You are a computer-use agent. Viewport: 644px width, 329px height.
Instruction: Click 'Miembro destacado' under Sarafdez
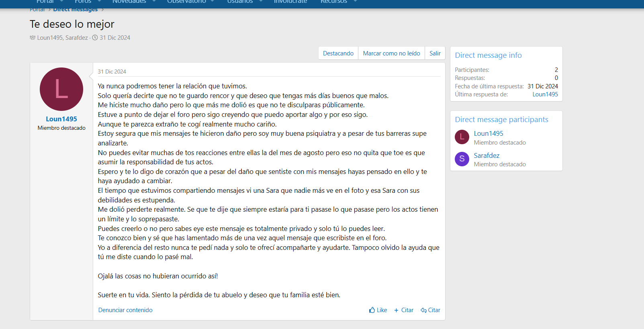500,164
